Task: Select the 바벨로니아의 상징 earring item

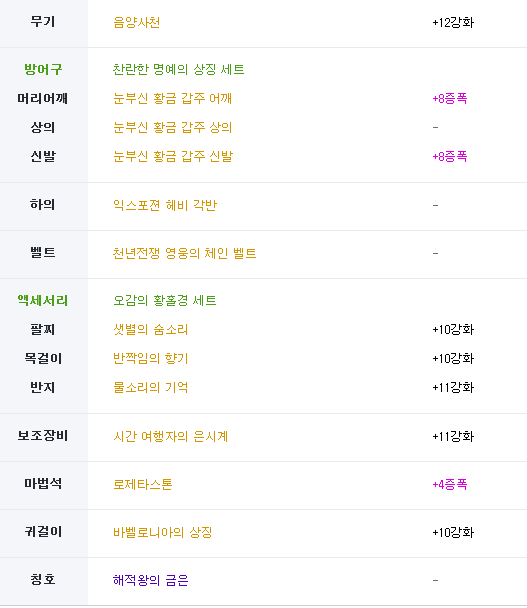Action: (x=162, y=532)
